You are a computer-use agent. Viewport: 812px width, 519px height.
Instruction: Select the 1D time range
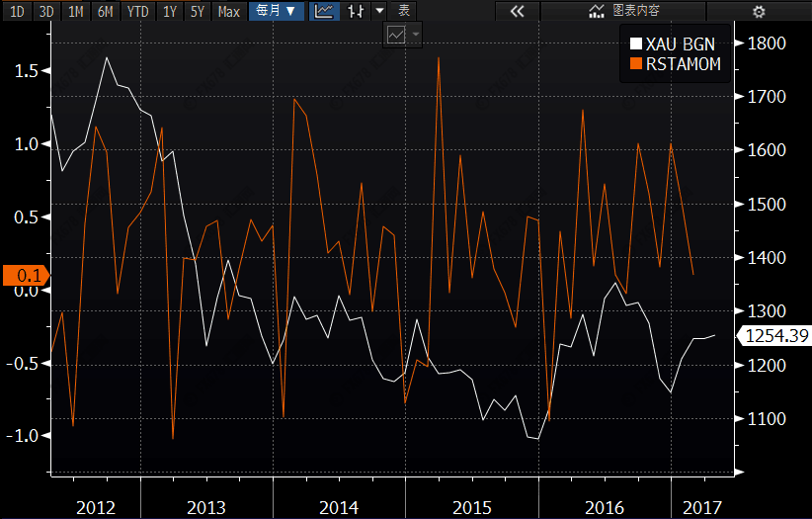tap(17, 11)
